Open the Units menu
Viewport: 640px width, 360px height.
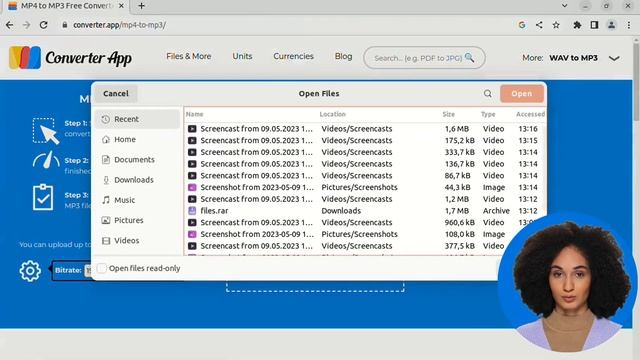click(x=242, y=56)
